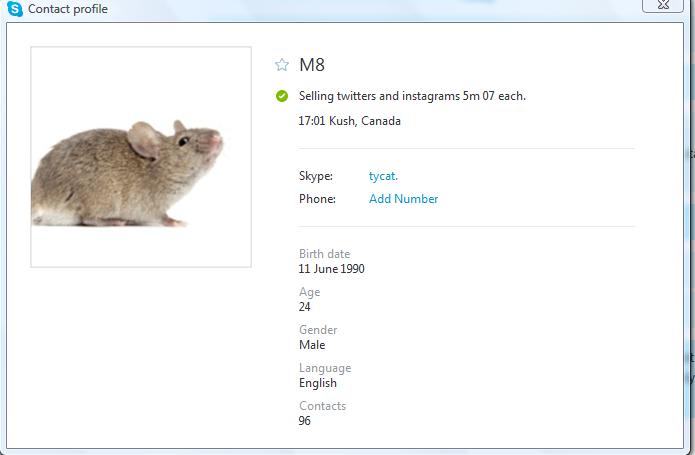The image size is (695, 455).
Task: Close the Contact profile window
Action: click(x=663, y=5)
